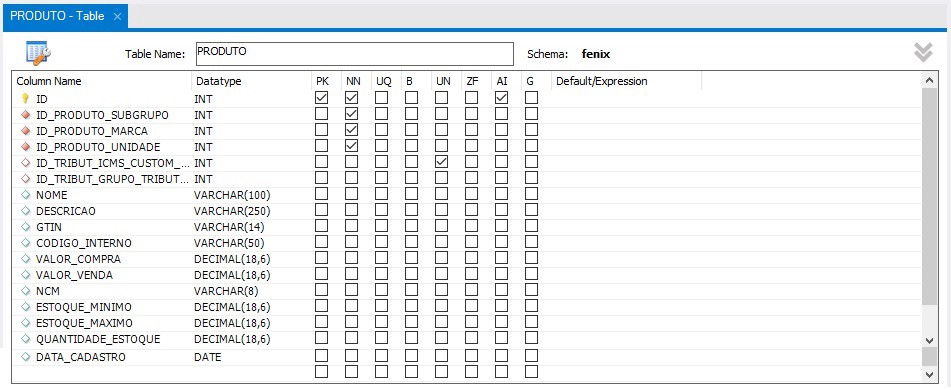This screenshot has width=951, height=390.
Task: Select the DESCRICAO column name
Action: coord(66,211)
